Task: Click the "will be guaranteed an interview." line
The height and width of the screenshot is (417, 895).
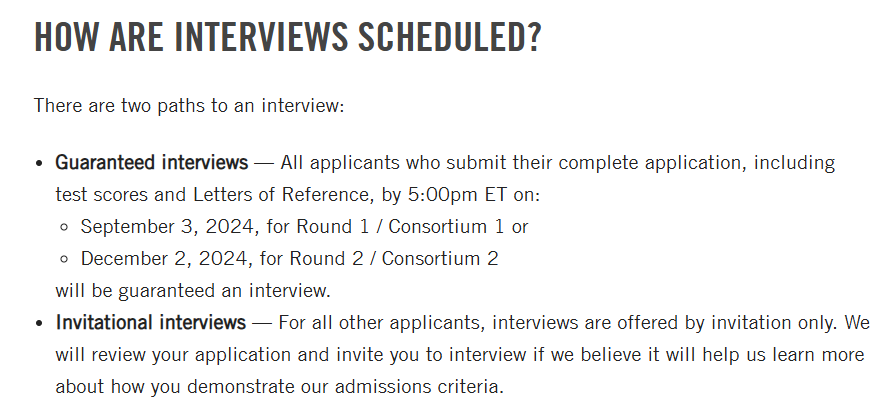Action: tap(193, 290)
